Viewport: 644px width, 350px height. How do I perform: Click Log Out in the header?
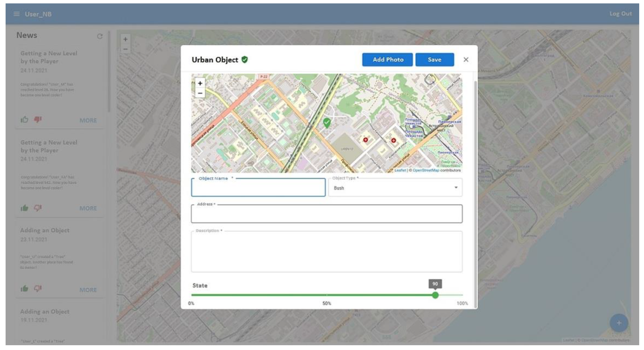(620, 14)
